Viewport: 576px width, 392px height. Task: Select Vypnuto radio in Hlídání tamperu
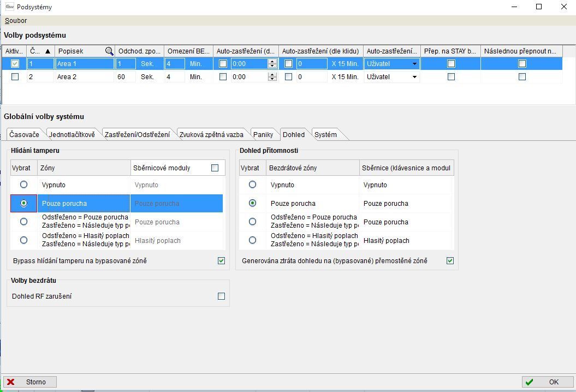coord(23,185)
